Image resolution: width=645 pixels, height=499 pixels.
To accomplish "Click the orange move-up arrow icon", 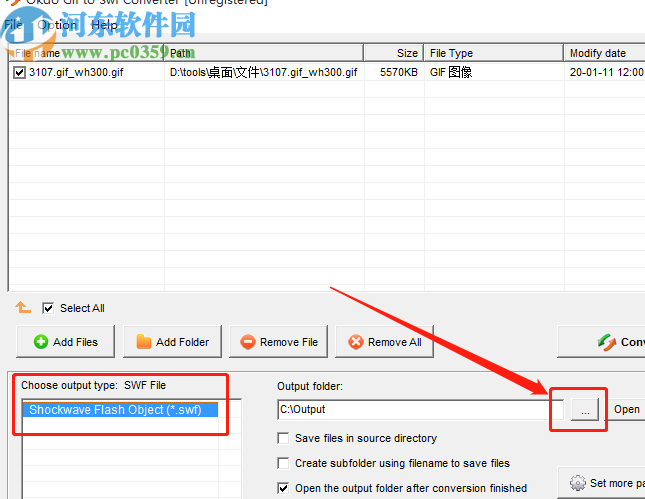I will [x=23, y=307].
